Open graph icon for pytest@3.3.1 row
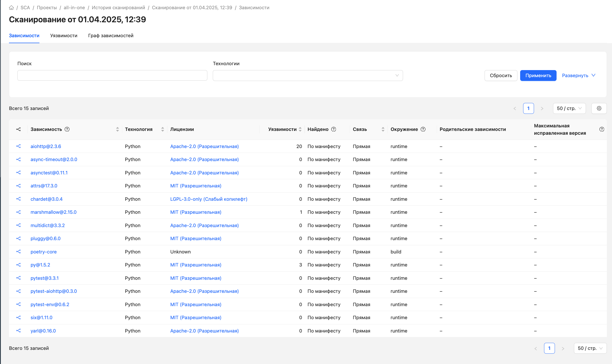 pyautogui.click(x=18, y=278)
